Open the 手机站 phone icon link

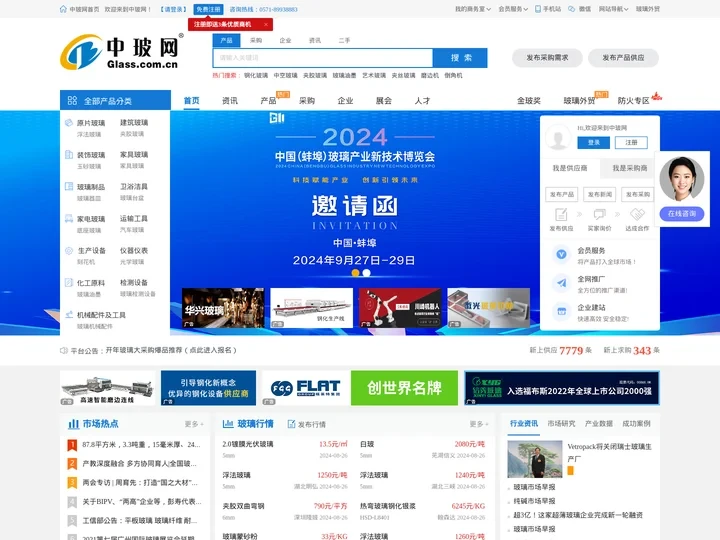(x=538, y=9)
